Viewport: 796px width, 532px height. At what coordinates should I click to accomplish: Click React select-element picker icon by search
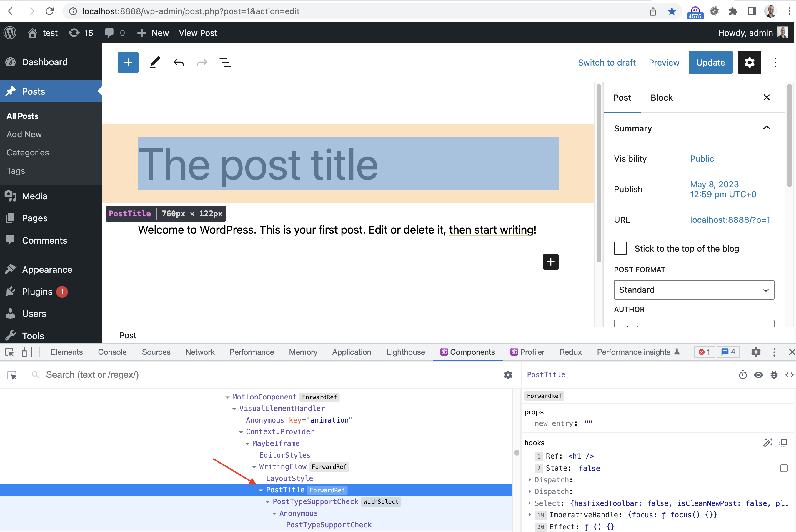[x=12, y=375]
